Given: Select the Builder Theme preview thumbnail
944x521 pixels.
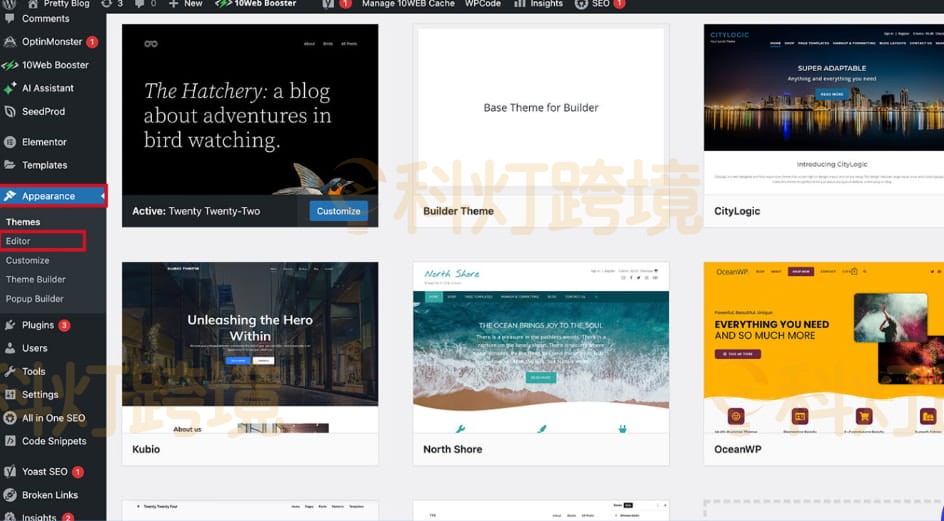Looking at the screenshot, I should click(541, 110).
